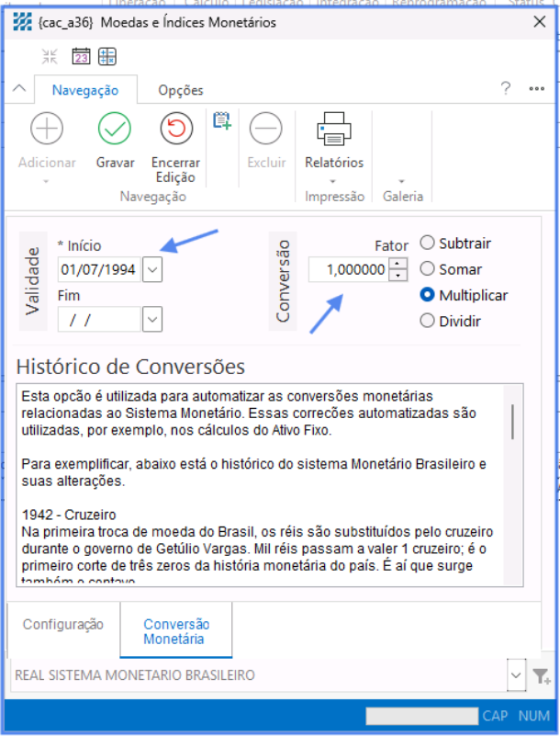Open the Início date dropdown

pyautogui.click(x=152, y=269)
